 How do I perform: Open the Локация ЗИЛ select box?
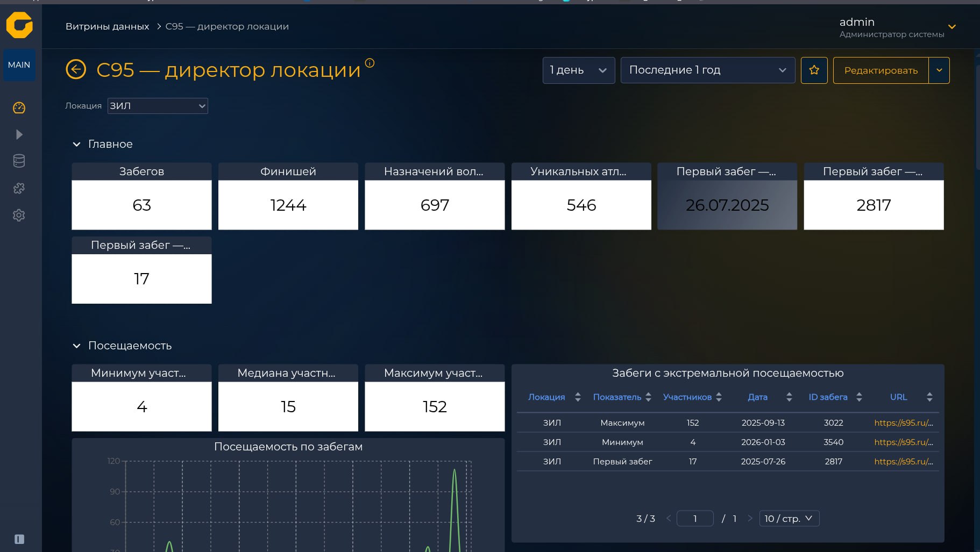coord(158,106)
